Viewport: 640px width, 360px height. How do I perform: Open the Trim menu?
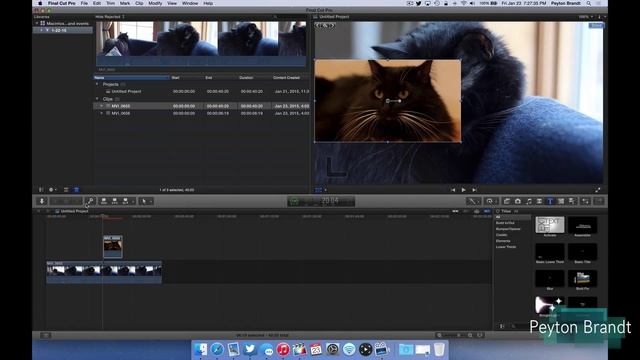(x=111, y=3)
